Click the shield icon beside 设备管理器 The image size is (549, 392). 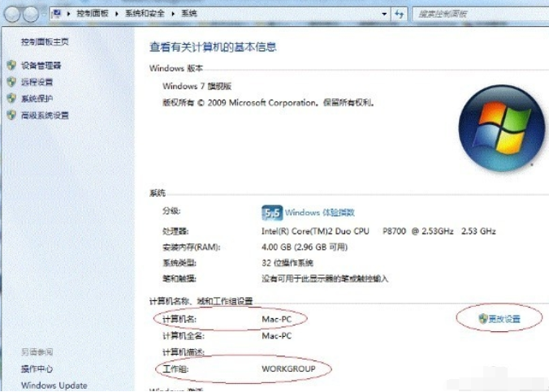[x=11, y=65]
